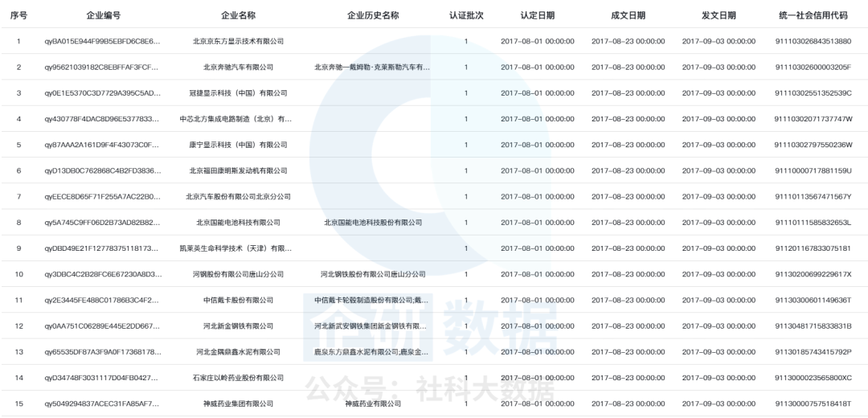The height and width of the screenshot is (418, 868).
Task: Click credit code 91130300601149636T
Action: coord(813,300)
